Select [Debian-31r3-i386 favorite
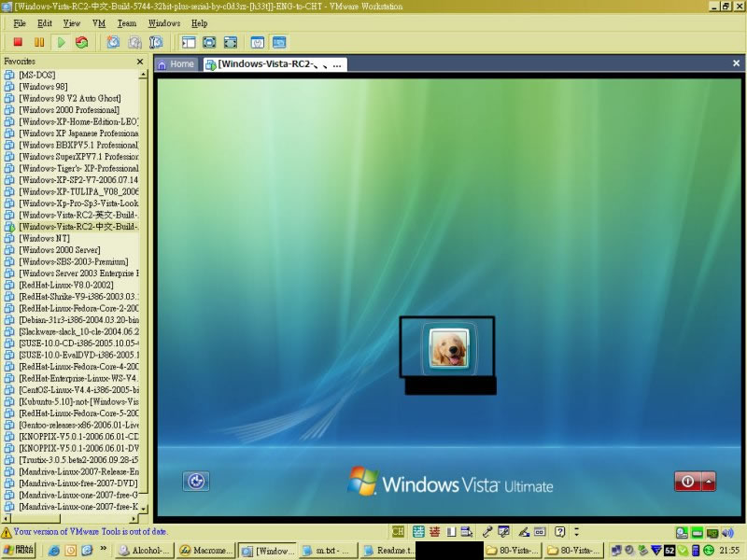The width and height of the screenshot is (747, 560). click(78, 320)
